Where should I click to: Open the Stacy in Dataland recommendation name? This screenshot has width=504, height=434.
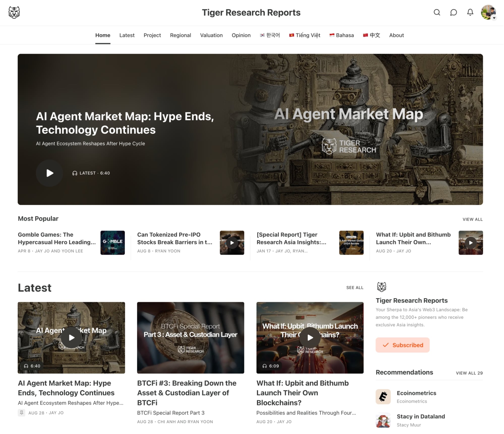(x=421, y=417)
